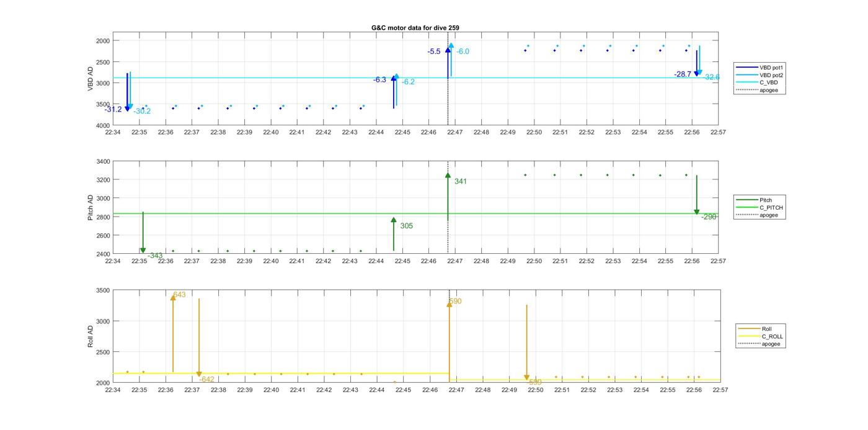Click the '-6.0' VBD arrow label
This screenshot has height=430, width=868.
pyautogui.click(x=463, y=52)
